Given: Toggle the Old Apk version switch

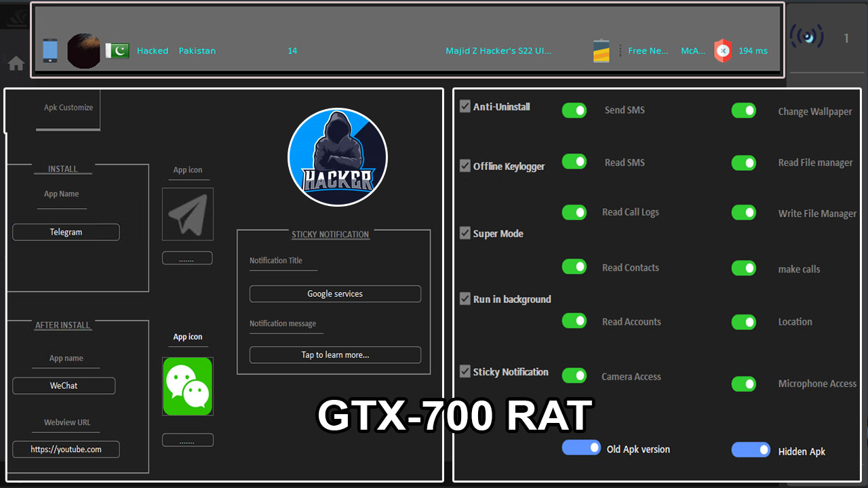Looking at the screenshot, I should (x=582, y=448).
